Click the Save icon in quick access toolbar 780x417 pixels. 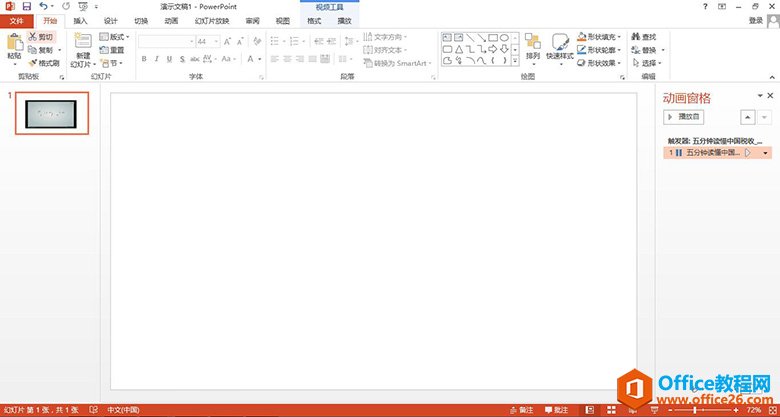coord(26,6)
